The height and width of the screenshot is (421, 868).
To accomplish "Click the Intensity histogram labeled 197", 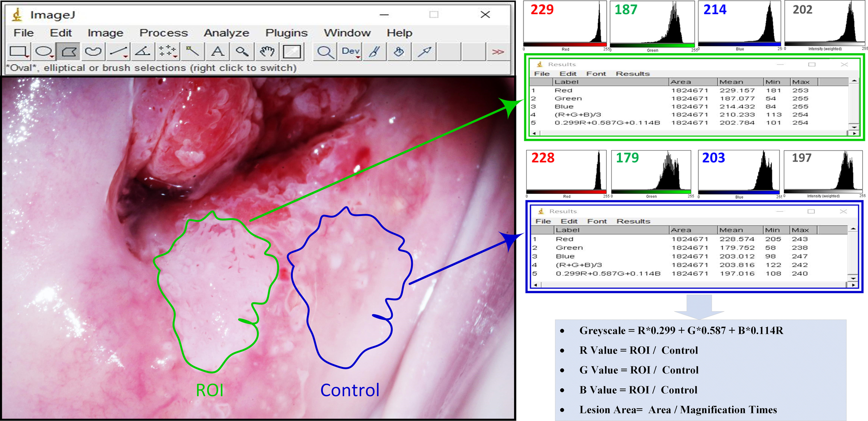I will (823, 174).
